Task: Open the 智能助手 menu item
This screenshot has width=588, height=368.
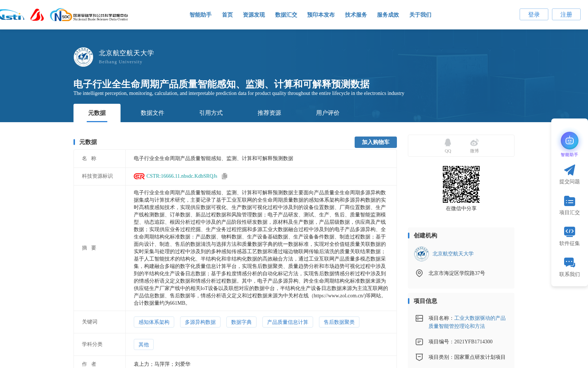Action: [201, 15]
